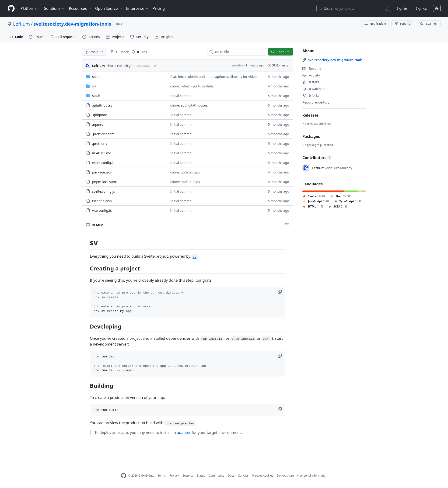Switch to the Projects tab

[x=115, y=37]
